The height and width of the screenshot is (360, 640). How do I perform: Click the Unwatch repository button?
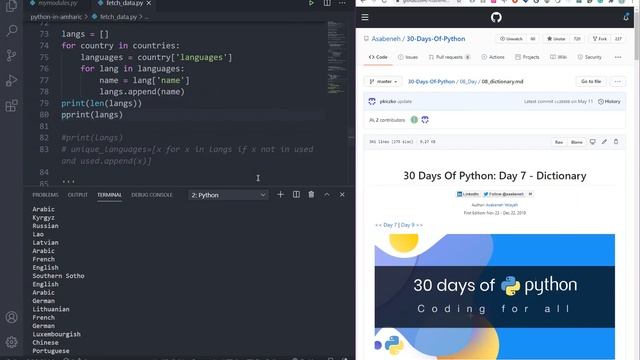click(511, 39)
